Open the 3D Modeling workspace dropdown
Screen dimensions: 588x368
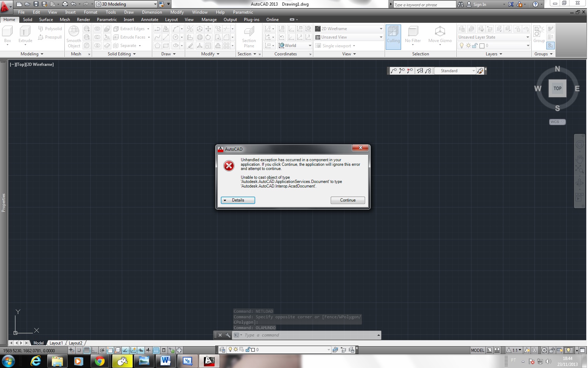tap(126, 4)
